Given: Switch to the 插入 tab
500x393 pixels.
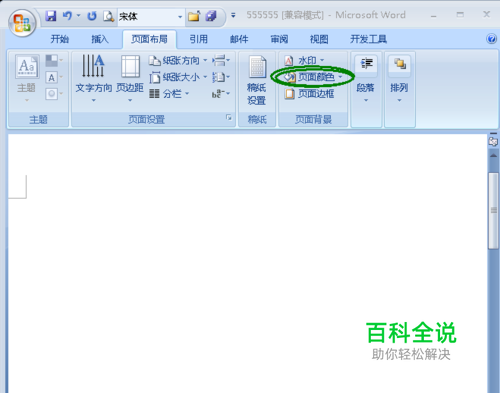Looking at the screenshot, I should click(100, 39).
